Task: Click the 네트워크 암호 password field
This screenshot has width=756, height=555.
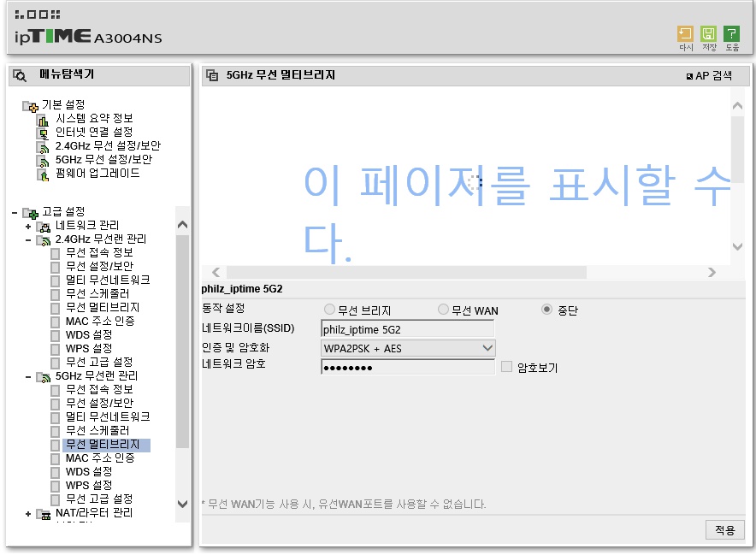Action: click(408, 368)
